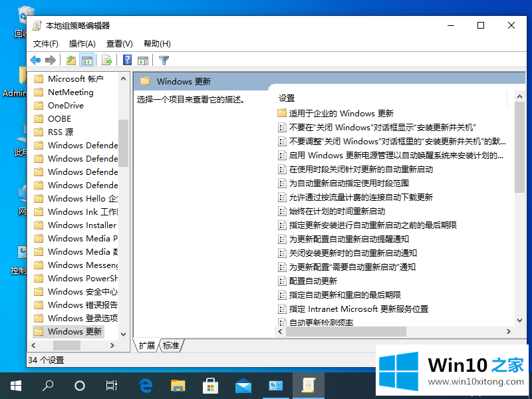Open the 查看(V) menu
Image resolution: width=532 pixels, height=399 pixels.
point(120,43)
